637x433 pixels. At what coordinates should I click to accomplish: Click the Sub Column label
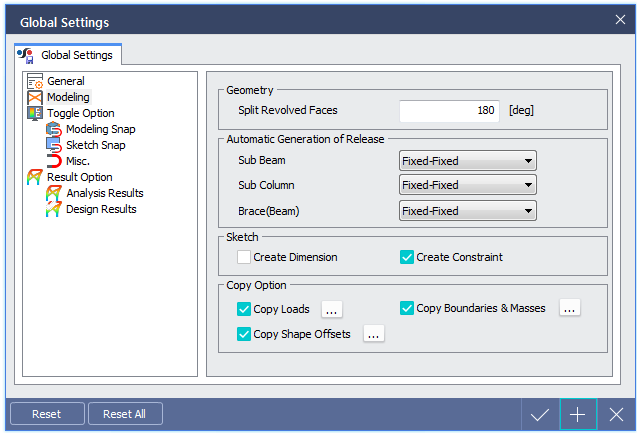(x=266, y=185)
